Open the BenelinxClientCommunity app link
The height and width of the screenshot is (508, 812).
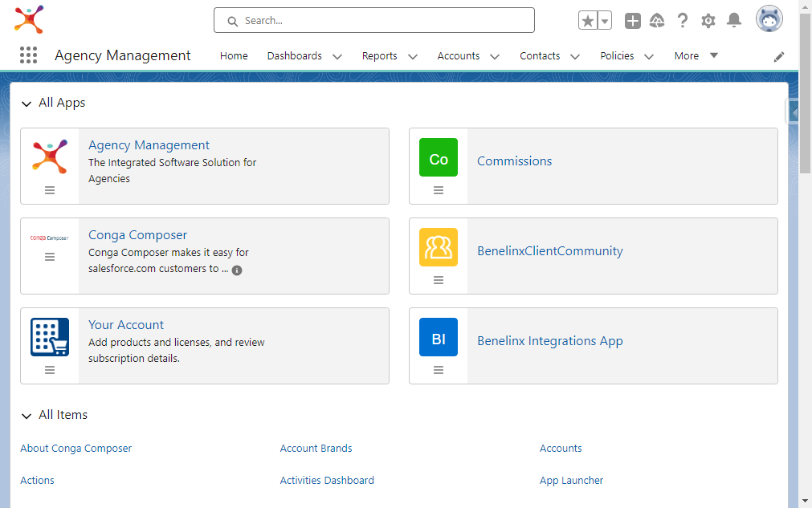point(550,251)
